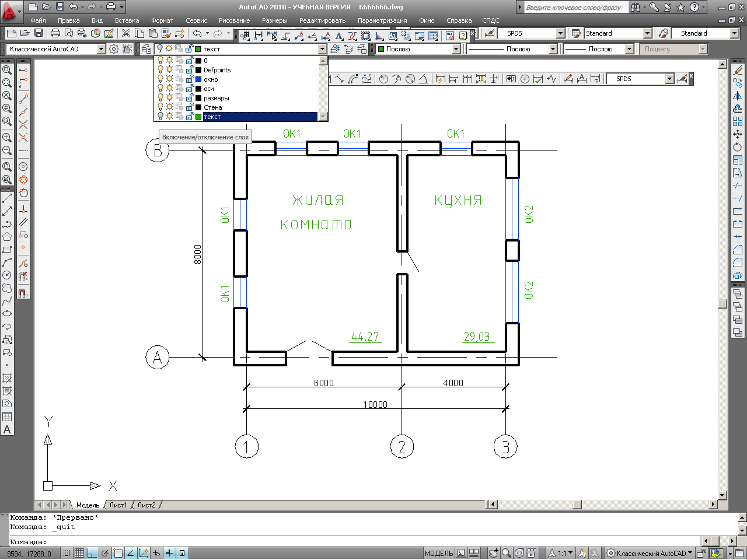The width and height of the screenshot is (747, 560).
Task: Open the Файл menu
Action: coord(38,20)
